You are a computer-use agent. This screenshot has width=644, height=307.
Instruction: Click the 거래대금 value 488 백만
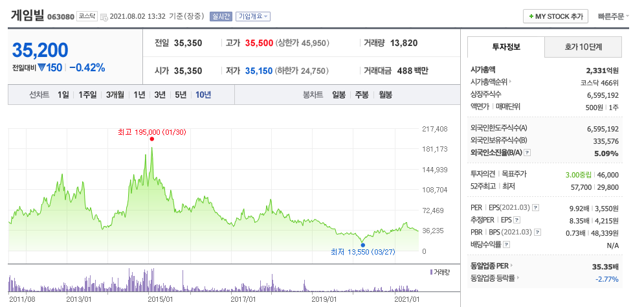pos(413,71)
